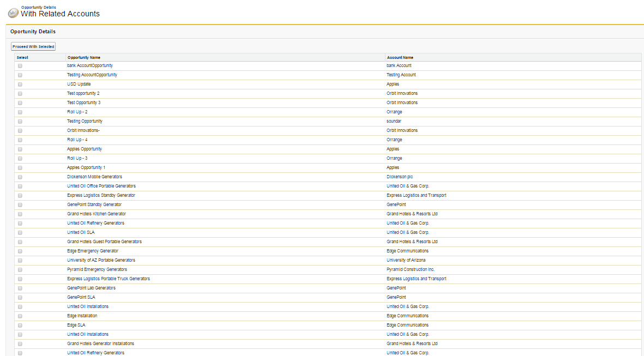
Task: Check the GenePoint Standby Generator checkbox
Action: 20,205
